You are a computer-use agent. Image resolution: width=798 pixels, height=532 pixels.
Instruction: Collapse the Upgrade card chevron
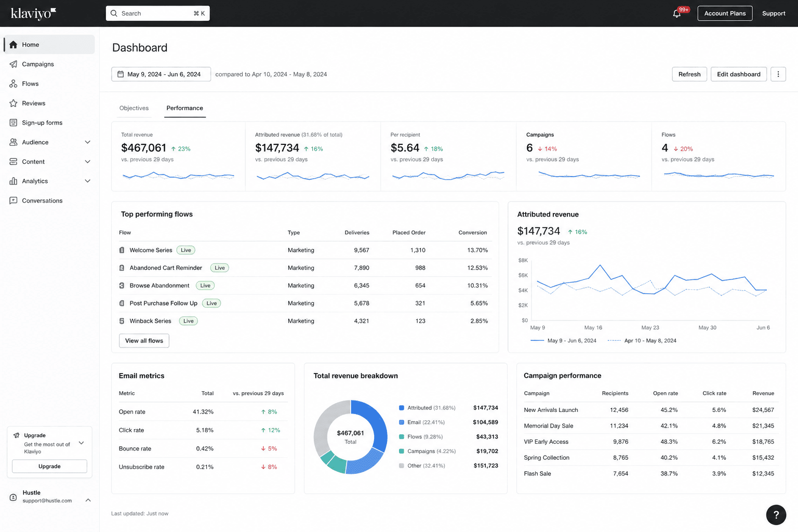point(81,443)
